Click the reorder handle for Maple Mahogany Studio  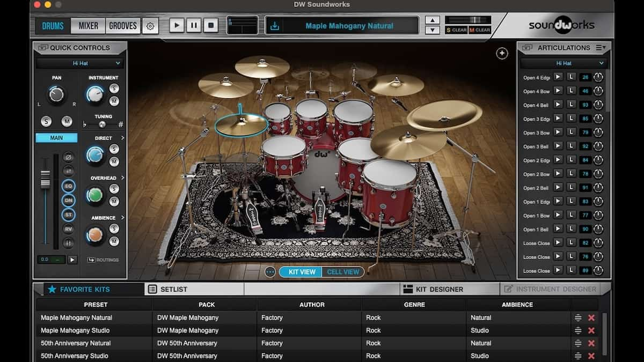click(x=578, y=330)
